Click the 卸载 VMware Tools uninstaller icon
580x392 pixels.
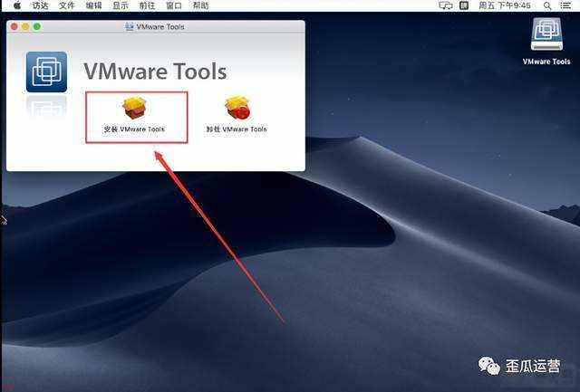pyautogui.click(x=237, y=108)
